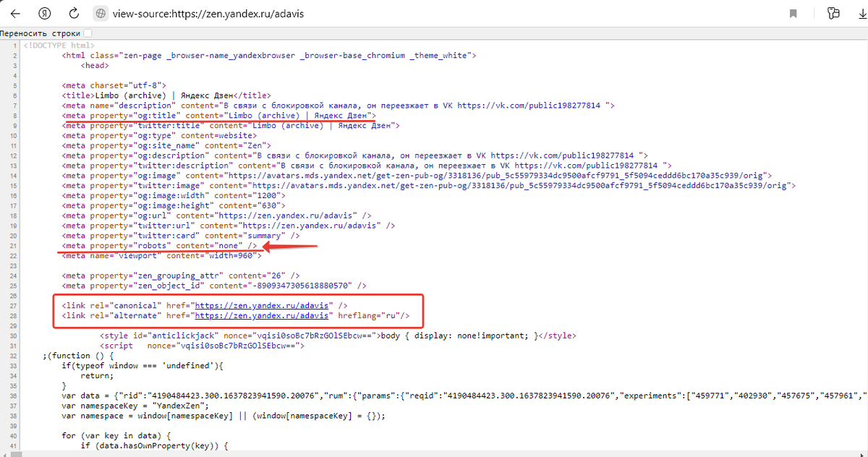868x457 pixels.
Task: Click the 'og:title' meta tag line
Action: point(218,115)
